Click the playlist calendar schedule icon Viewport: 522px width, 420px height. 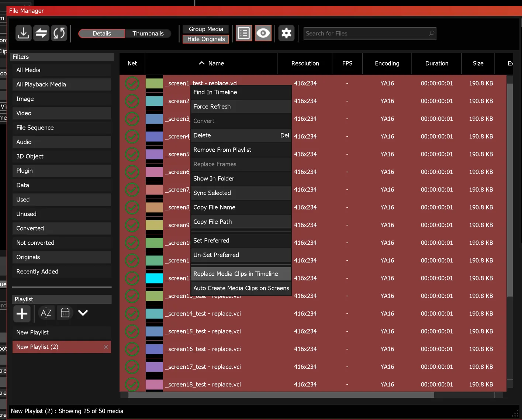pos(65,313)
